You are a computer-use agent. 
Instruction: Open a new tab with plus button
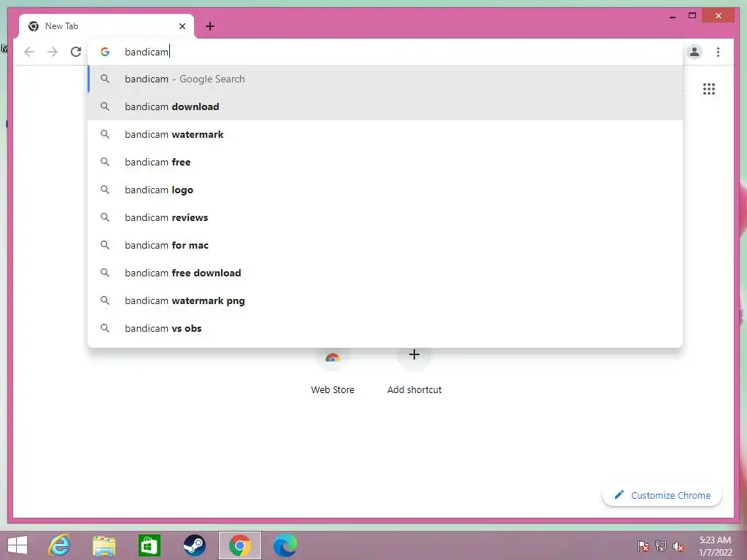(x=210, y=26)
